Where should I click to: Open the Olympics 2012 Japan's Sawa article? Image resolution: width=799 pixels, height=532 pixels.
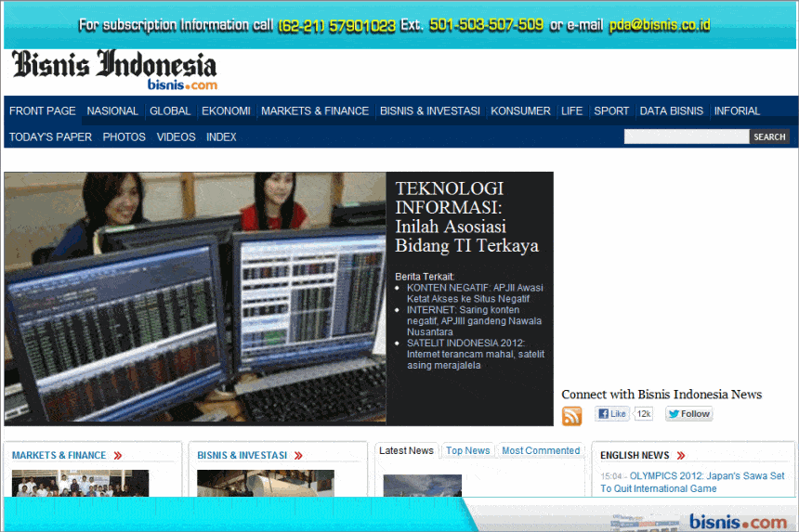[692, 482]
